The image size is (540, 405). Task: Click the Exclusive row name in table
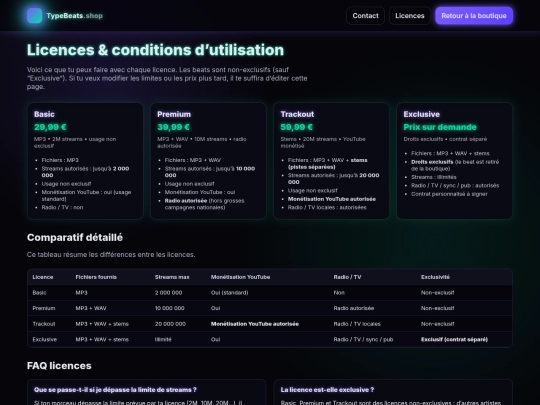point(44,340)
